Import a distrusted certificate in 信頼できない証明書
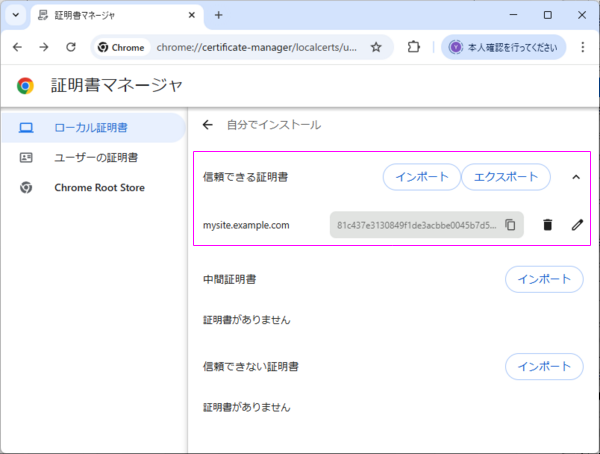This screenshot has width=600, height=454. [x=544, y=367]
